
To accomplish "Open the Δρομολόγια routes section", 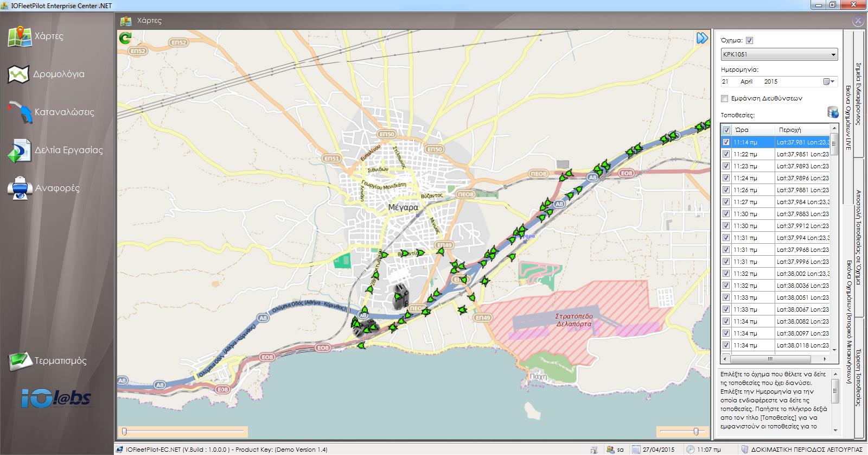I will [46, 74].
